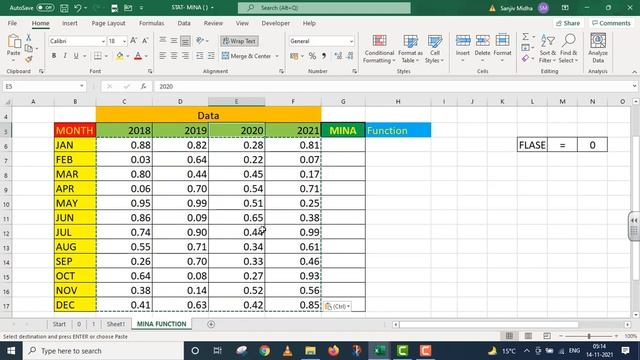Open Find & Select menu
This screenshot has height=360, width=640.
tap(569, 49)
